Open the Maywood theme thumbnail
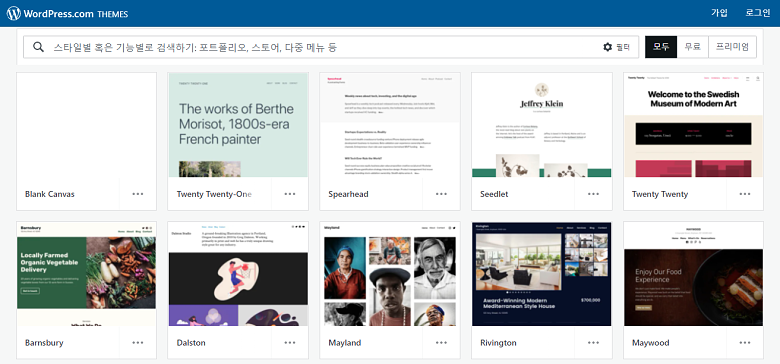The height and width of the screenshot is (364, 780). click(693, 274)
